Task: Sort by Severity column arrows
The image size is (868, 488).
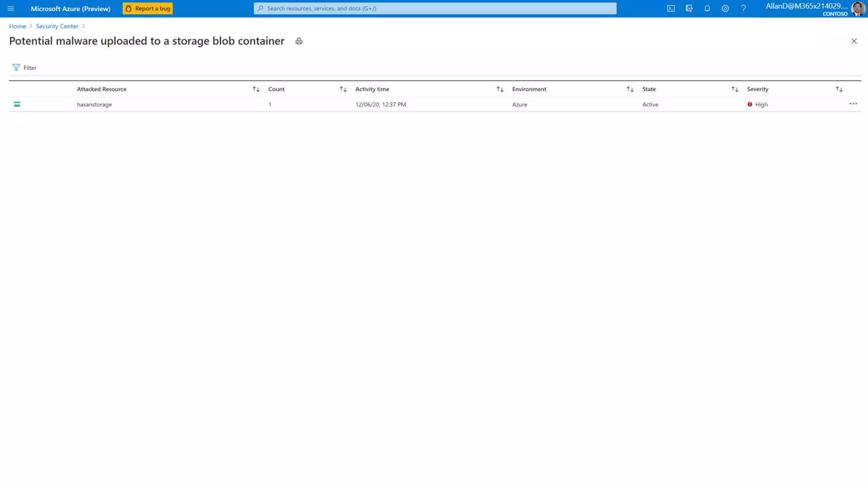Action: (x=839, y=89)
